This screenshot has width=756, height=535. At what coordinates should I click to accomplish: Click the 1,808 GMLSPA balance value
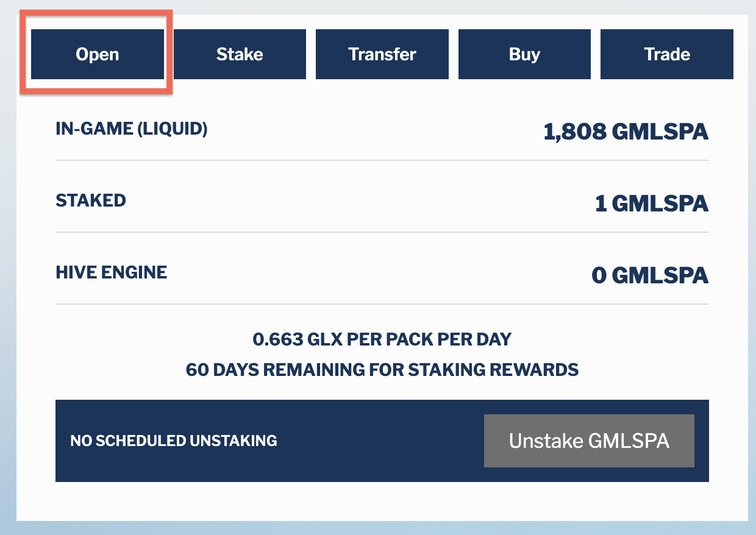pos(626,132)
